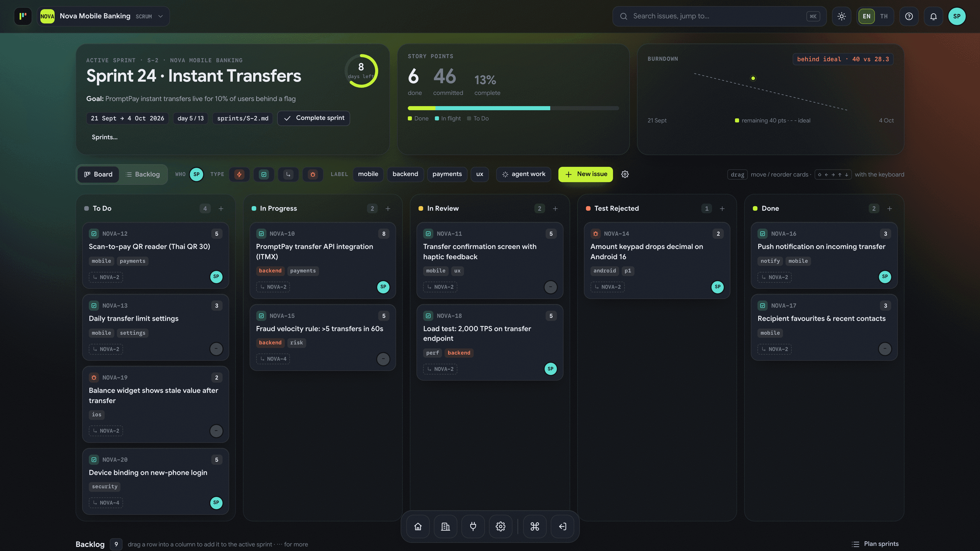Toggle the agent work filter button

tap(523, 174)
